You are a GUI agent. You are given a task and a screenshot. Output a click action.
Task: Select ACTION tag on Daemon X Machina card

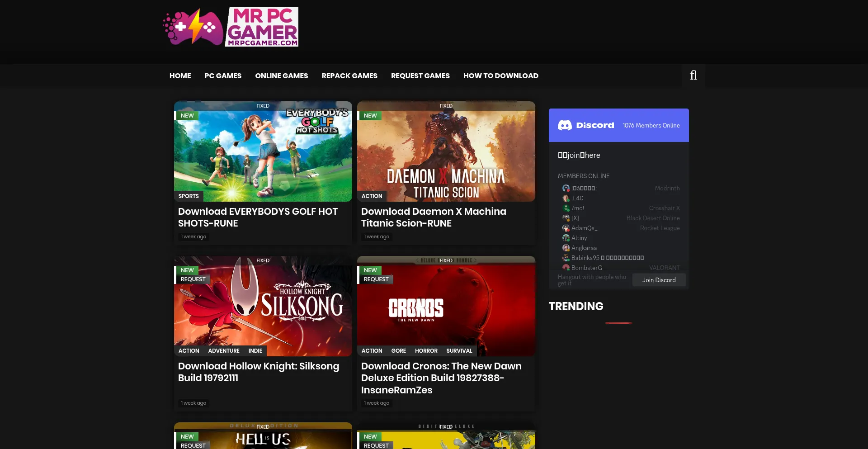pyautogui.click(x=372, y=196)
